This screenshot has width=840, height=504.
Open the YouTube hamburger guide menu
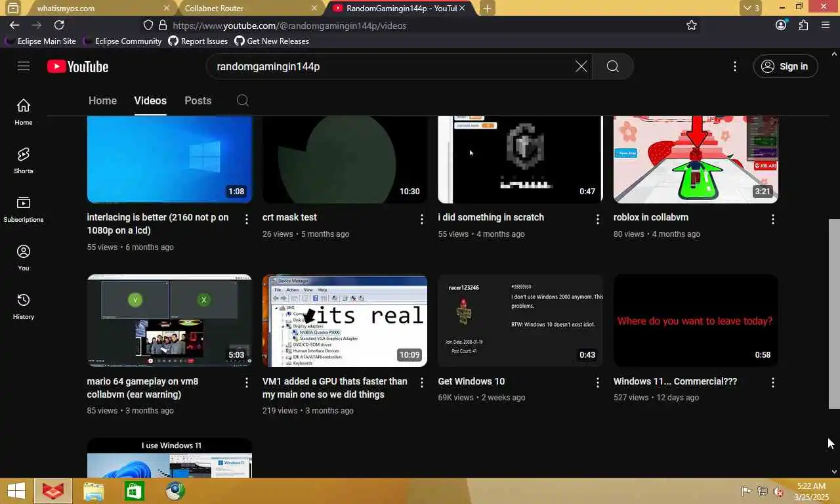24,66
